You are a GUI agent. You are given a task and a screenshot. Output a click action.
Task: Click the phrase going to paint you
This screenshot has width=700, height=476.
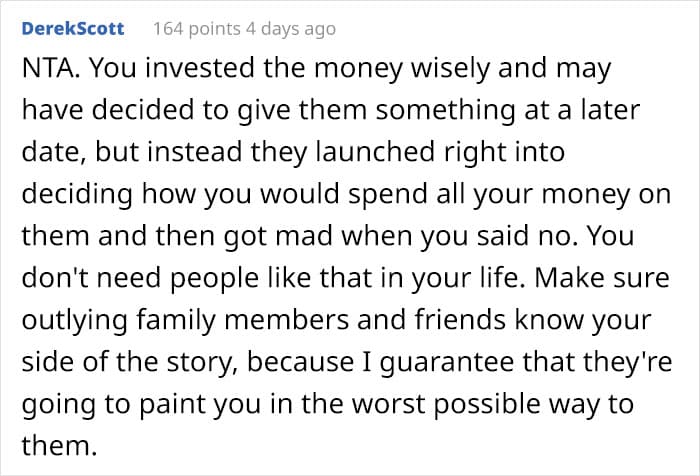pos(141,404)
